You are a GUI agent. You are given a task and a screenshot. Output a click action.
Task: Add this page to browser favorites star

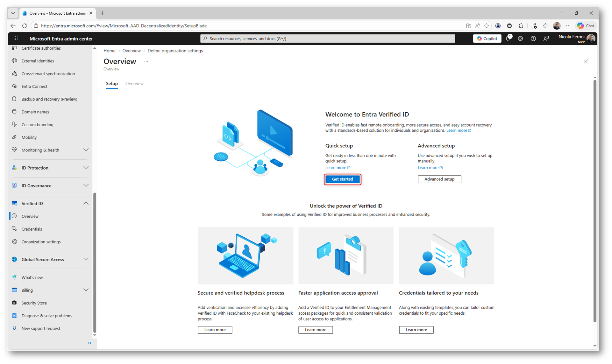tap(487, 26)
